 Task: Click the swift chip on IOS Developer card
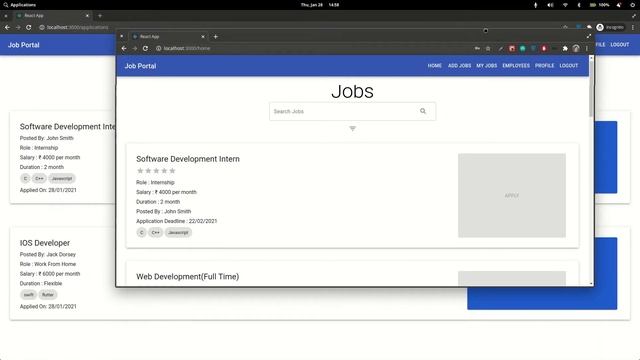29,294
